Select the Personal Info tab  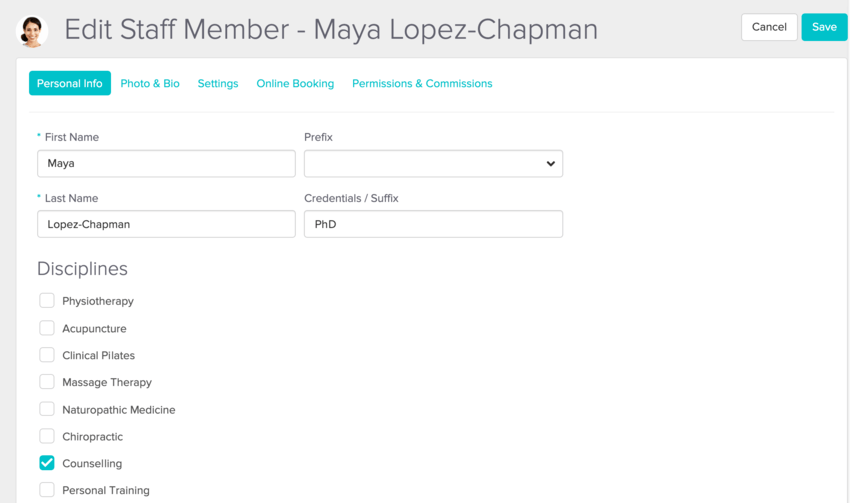click(70, 84)
